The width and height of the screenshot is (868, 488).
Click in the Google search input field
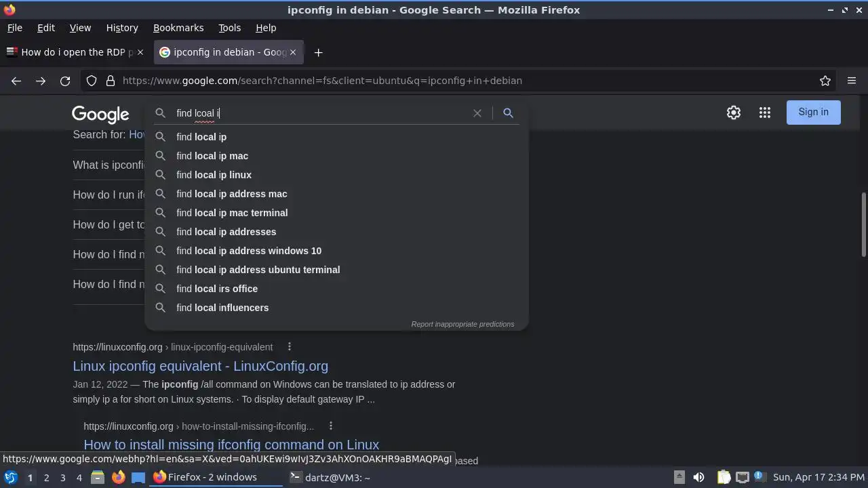[x=320, y=113]
